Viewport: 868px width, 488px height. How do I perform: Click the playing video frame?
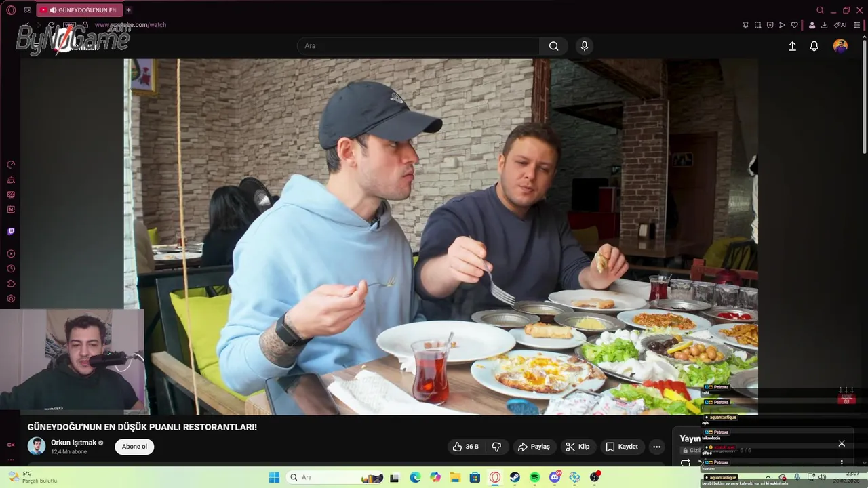pos(441,237)
